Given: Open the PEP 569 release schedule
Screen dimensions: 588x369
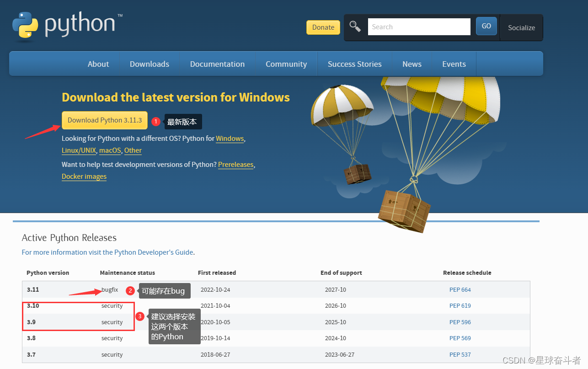Looking at the screenshot, I should [x=460, y=338].
